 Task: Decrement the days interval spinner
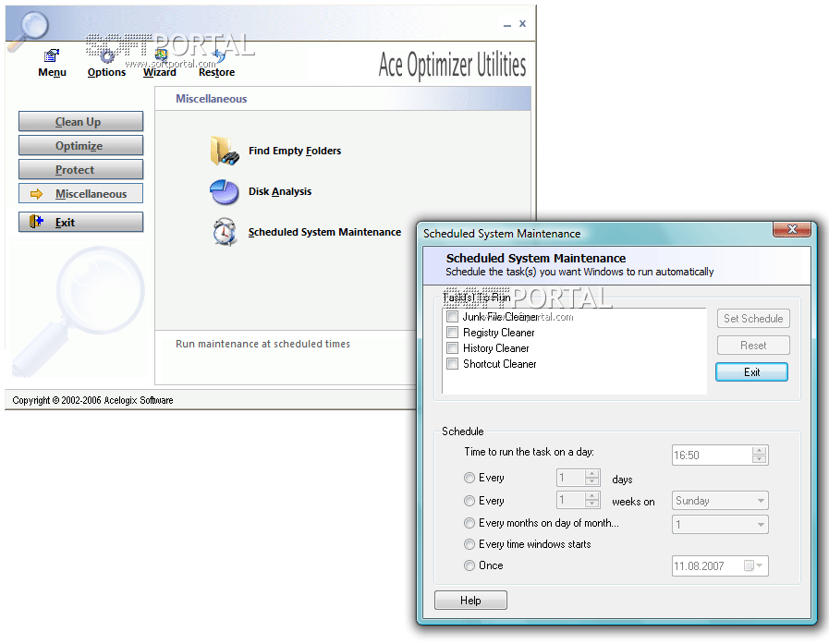click(592, 481)
